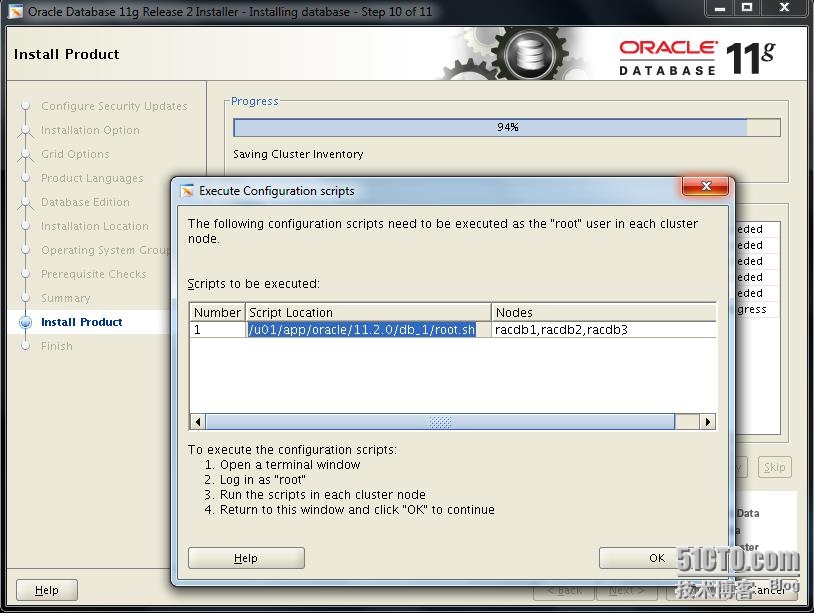
Task: Click the Skip button in installer window
Action: click(775, 467)
